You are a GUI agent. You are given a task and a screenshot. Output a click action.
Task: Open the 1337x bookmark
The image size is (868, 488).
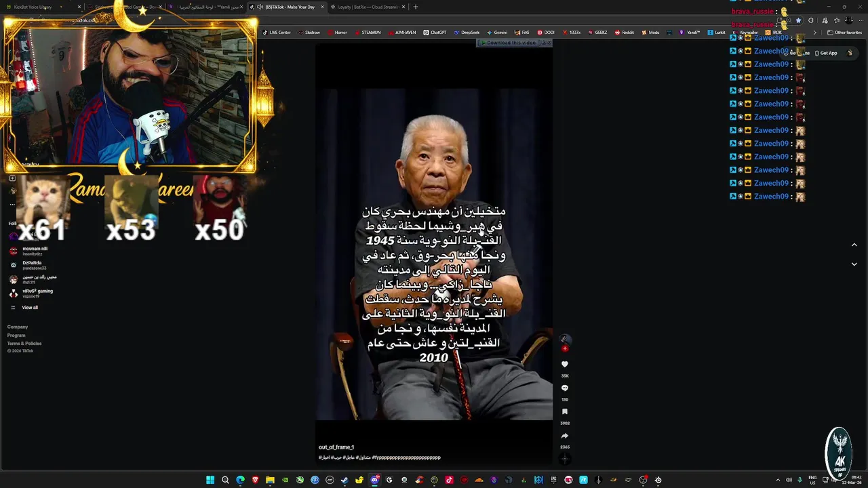click(571, 33)
